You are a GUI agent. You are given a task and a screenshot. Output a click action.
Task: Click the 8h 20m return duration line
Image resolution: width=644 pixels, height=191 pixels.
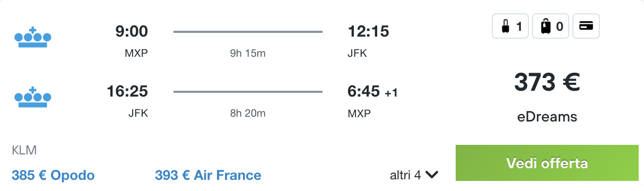pyautogui.click(x=248, y=92)
